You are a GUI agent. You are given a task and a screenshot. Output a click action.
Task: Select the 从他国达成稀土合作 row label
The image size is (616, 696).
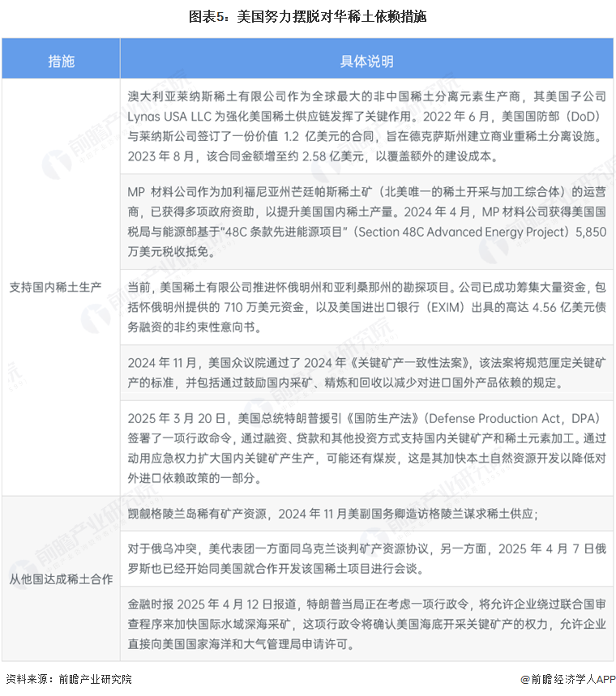coord(61,579)
